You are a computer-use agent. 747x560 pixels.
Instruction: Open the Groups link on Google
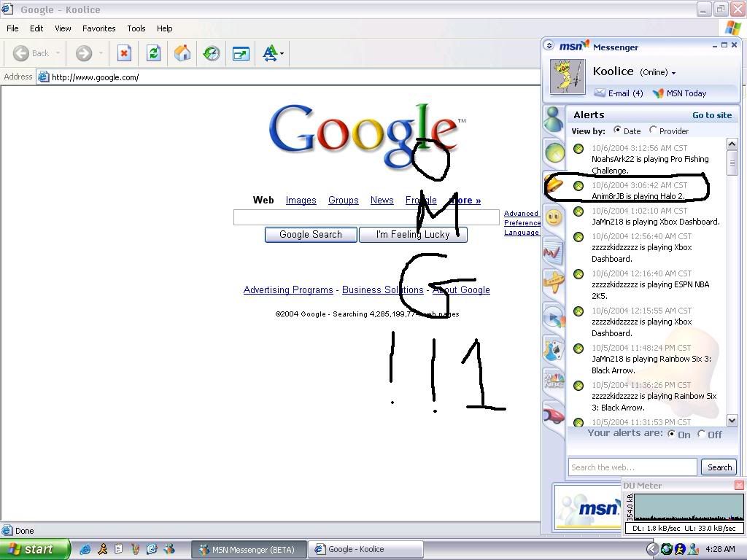344,201
